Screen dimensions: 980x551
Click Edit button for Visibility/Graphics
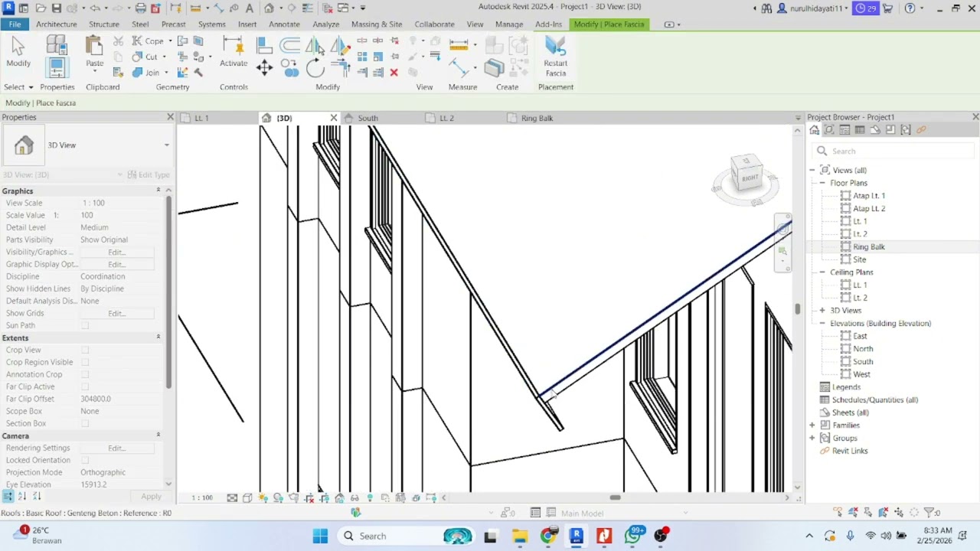coord(116,252)
